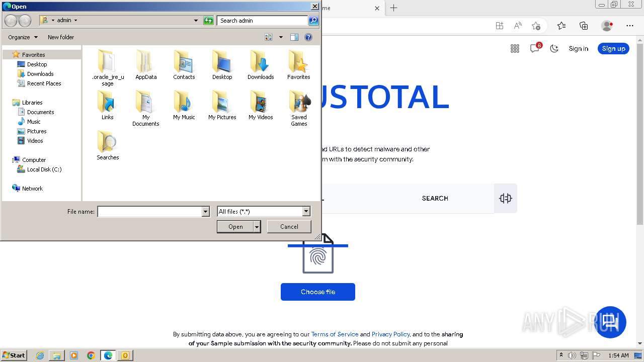Viewport: 644px width, 362px height.
Task: Expand the File name combo dropdown
Action: point(205,212)
